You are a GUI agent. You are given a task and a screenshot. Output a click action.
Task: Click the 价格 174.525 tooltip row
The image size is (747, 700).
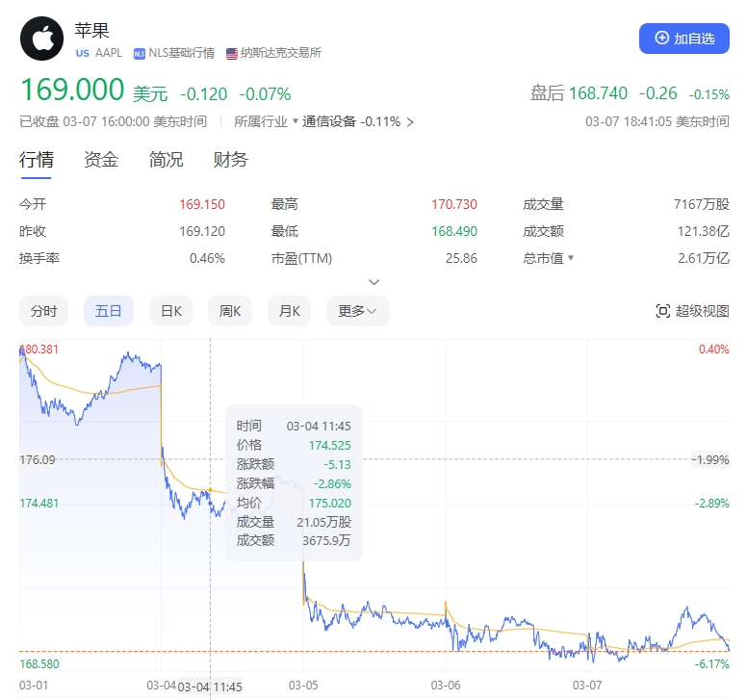294,446
